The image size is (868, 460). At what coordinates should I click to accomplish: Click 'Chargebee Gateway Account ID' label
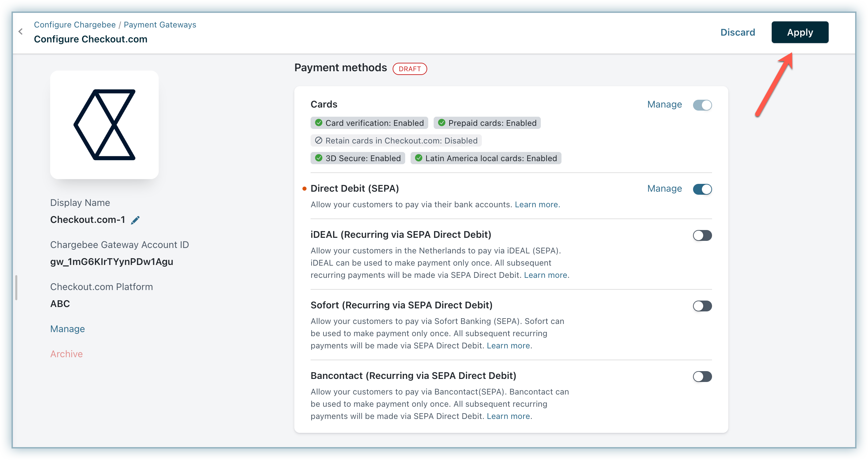[119, 245]
